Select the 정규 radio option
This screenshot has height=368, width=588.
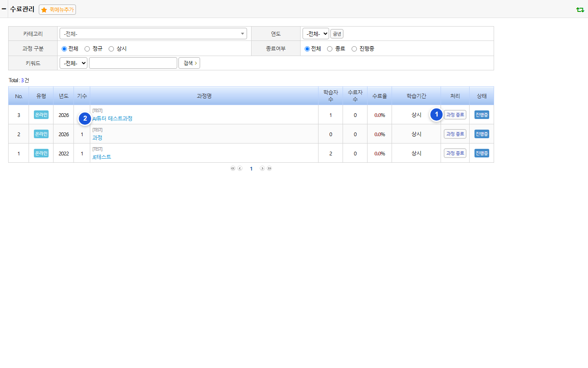tap(87, 49)
